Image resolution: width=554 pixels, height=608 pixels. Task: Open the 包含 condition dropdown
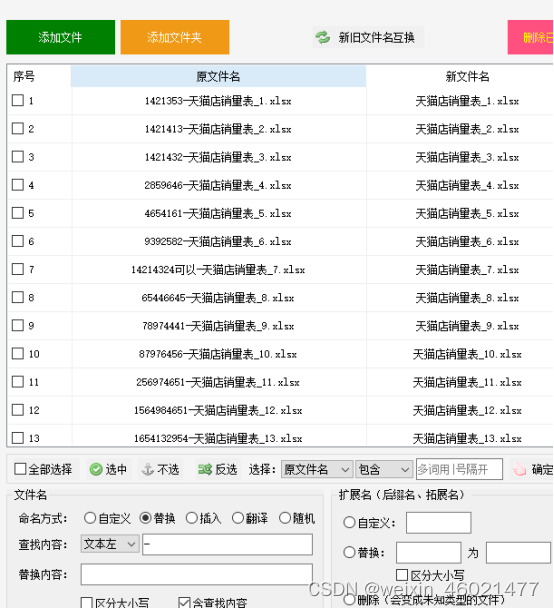384,470
